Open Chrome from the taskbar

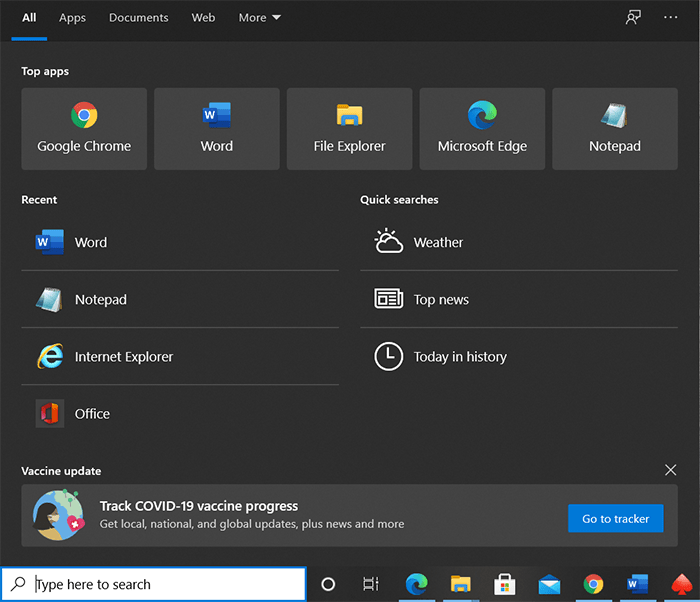[593, 584]
